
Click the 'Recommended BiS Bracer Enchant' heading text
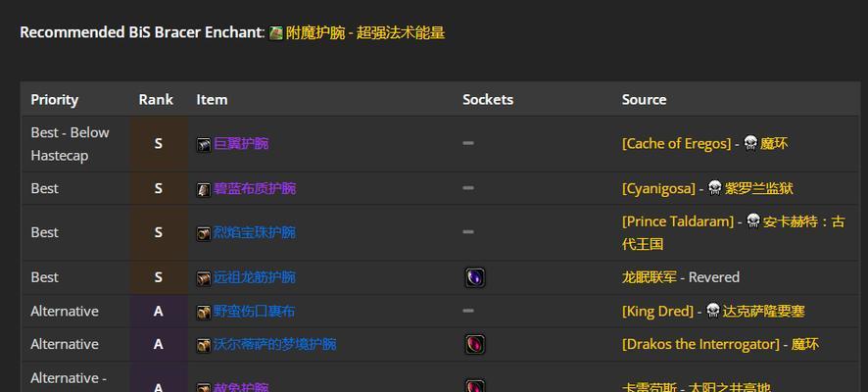[142, 32]
